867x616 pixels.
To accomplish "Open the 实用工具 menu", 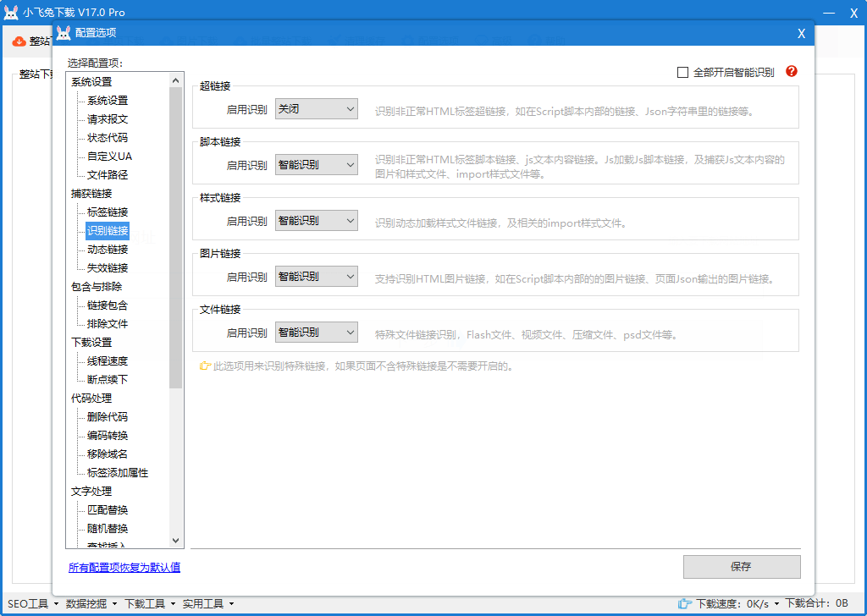I will tap(207, 603).
